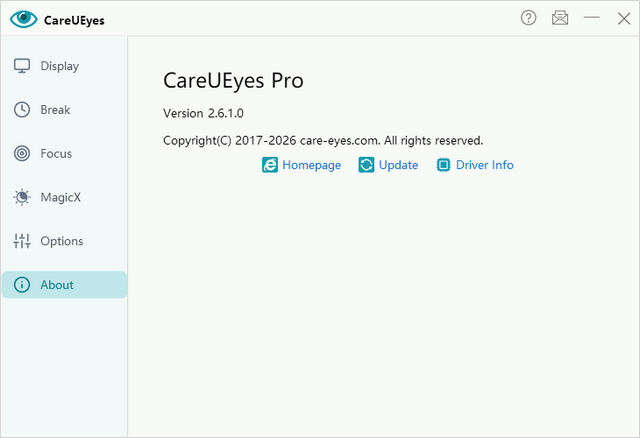Open help via question mark icon

[528, 18]
